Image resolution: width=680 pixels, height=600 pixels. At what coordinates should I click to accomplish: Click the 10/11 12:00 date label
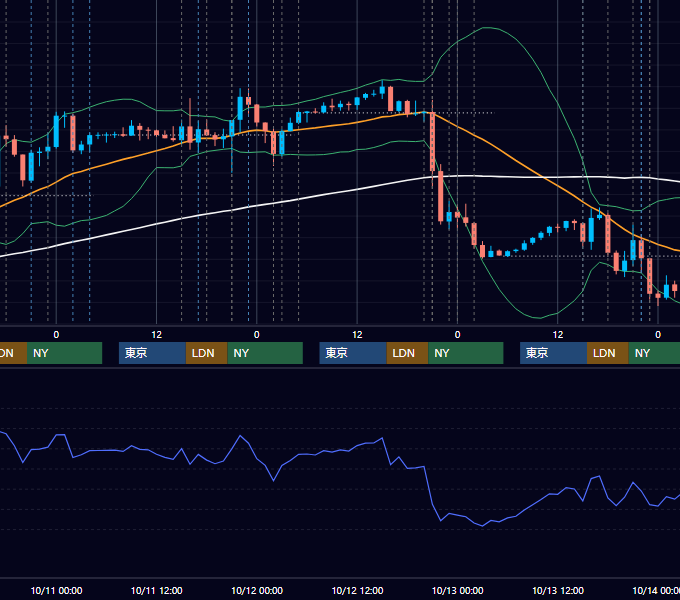pyautogui.click(x=157, y=590)
